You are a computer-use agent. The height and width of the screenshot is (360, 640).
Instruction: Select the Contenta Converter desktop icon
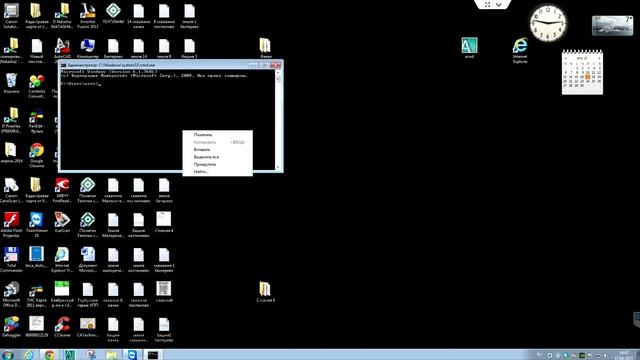coord(37,86)
